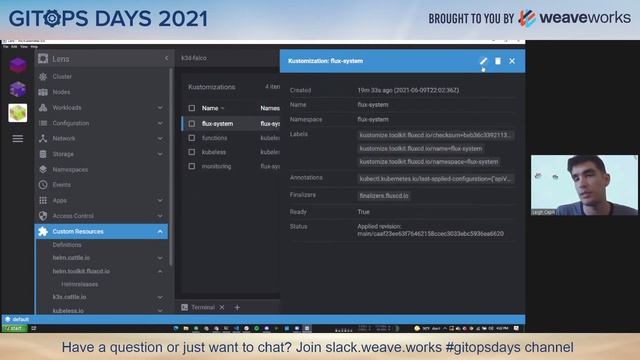Select the monitoring Kustomization row
This screenshot has width=640, height=360.
point(231,166)
